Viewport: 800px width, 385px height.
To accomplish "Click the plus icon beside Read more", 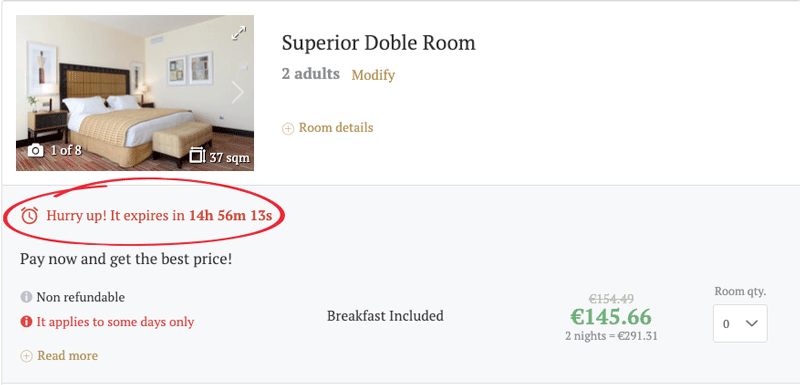I will tap(27, 356).
